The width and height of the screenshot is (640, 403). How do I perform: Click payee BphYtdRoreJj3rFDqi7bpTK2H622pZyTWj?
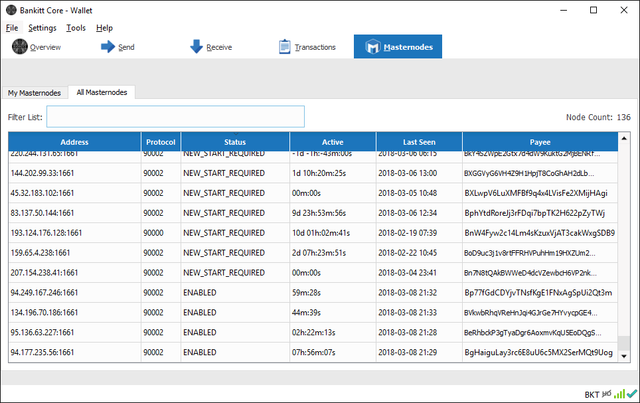click(x=535, y=213)
